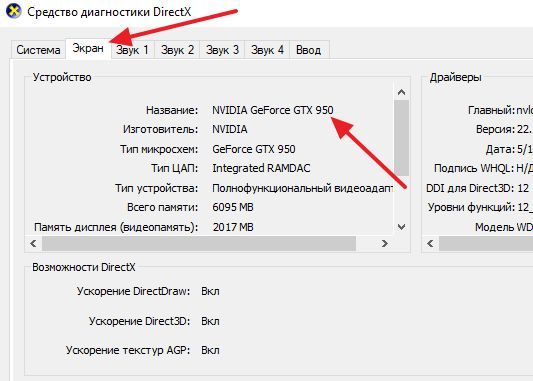Click the device list scroll up arrow
This screenshot has width=533, height=381.
pyautogui.click(x=401, y=92)
